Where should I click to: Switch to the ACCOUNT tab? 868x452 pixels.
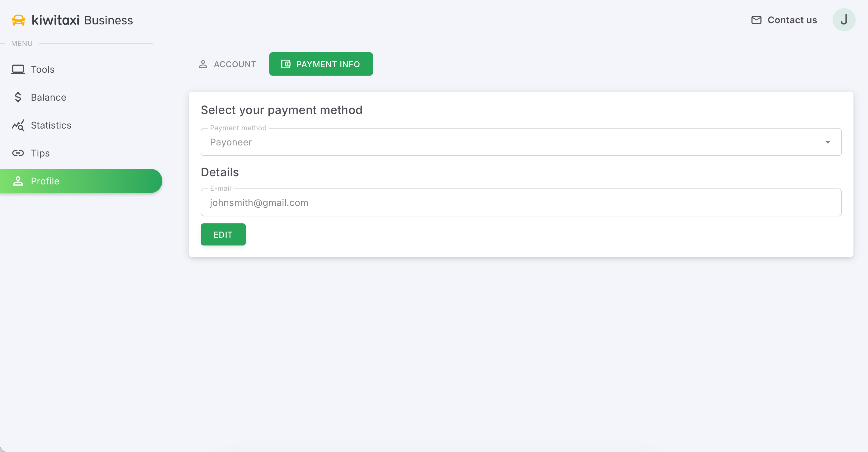(x=227, y=64)
